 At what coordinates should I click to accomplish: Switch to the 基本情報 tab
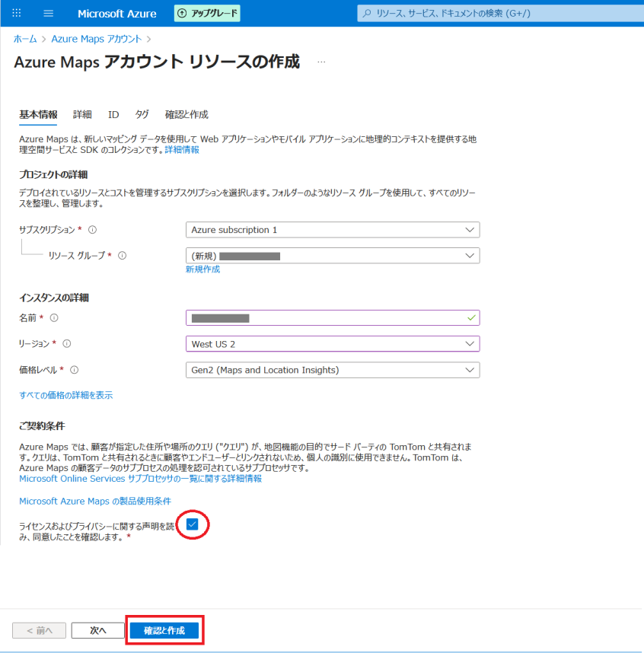pos(38,114)
